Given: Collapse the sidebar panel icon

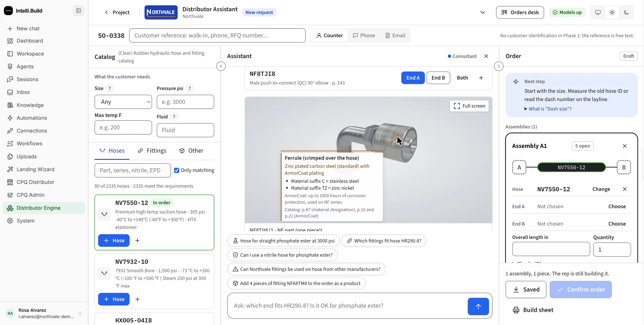Looking at the screenshot, I should (x=79, y=11).
